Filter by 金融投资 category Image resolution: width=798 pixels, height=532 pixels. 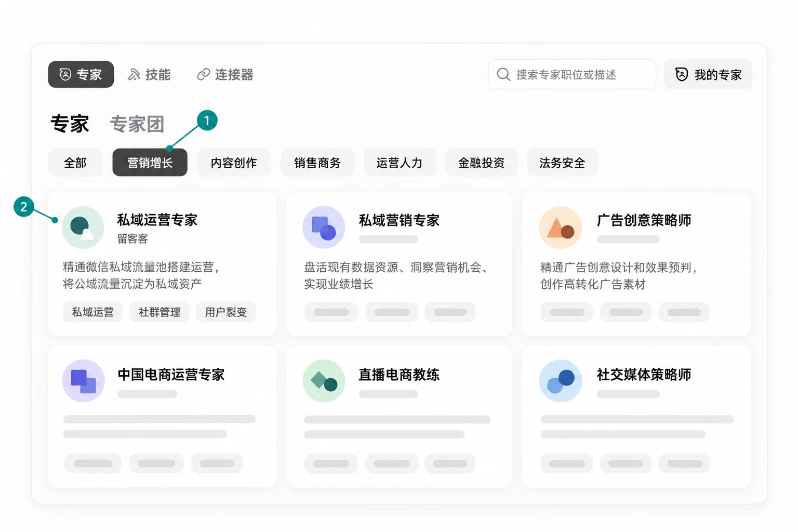[x=482, y=163]
